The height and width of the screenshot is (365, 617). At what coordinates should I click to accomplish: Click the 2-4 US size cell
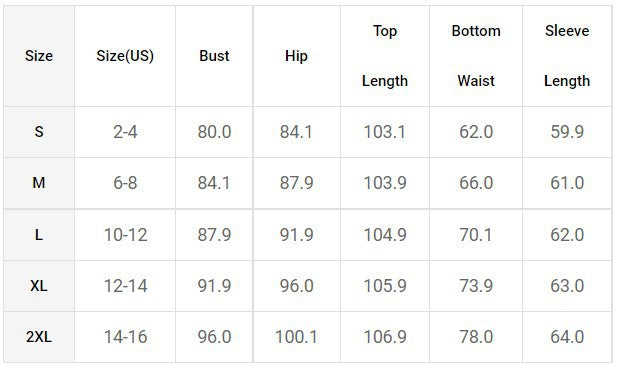pyautogui.click(x=125, y=132)
